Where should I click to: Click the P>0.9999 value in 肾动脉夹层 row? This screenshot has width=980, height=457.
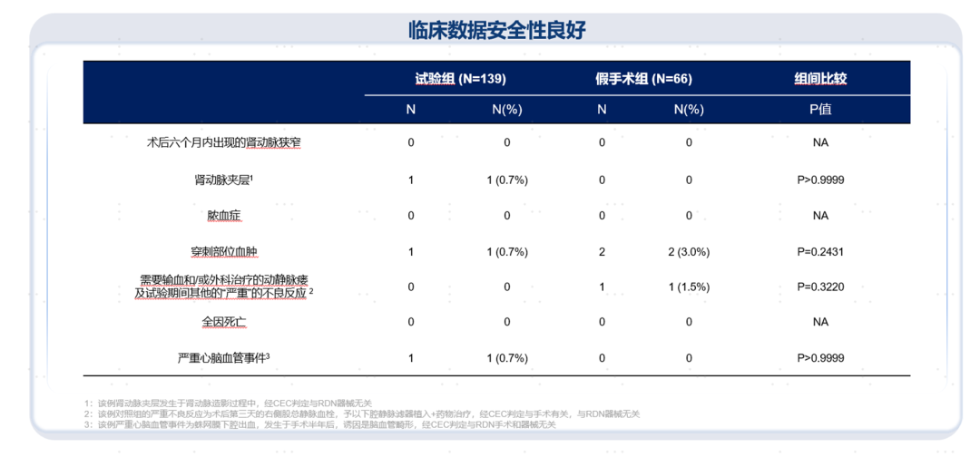click(820, 180)
